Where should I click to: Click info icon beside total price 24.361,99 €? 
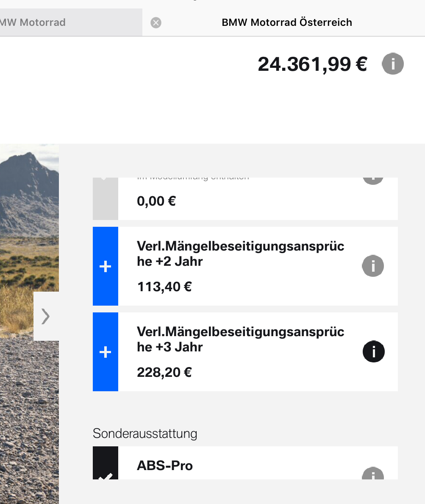(x=393, y=64)
